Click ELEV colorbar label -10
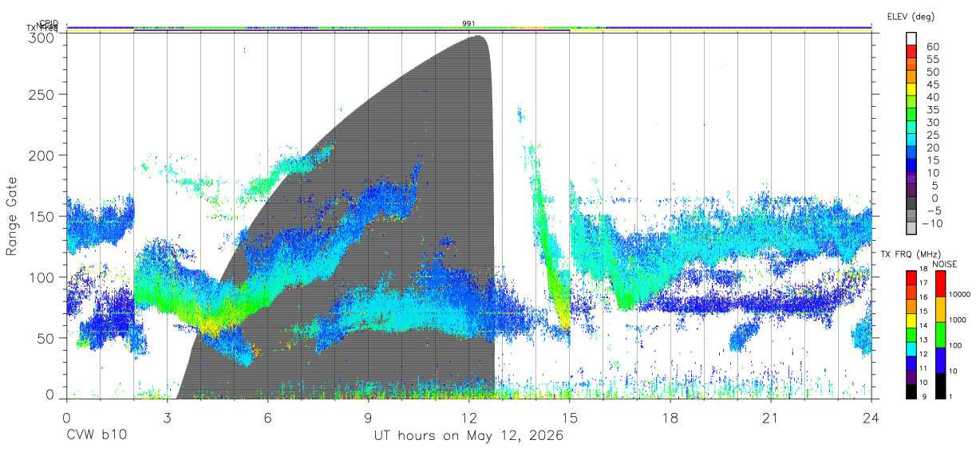Viewport: 980px width, 452px height. click(x=934, y=223)
